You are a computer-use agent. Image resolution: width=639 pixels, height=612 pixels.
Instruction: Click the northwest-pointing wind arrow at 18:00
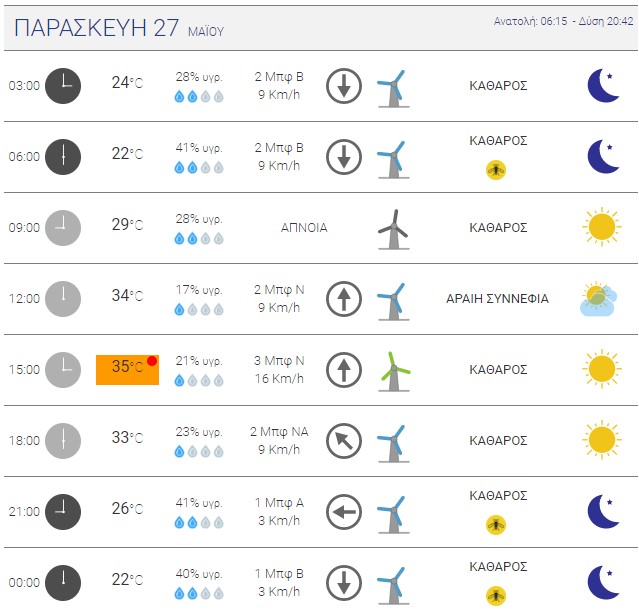[x=344, y=441]
